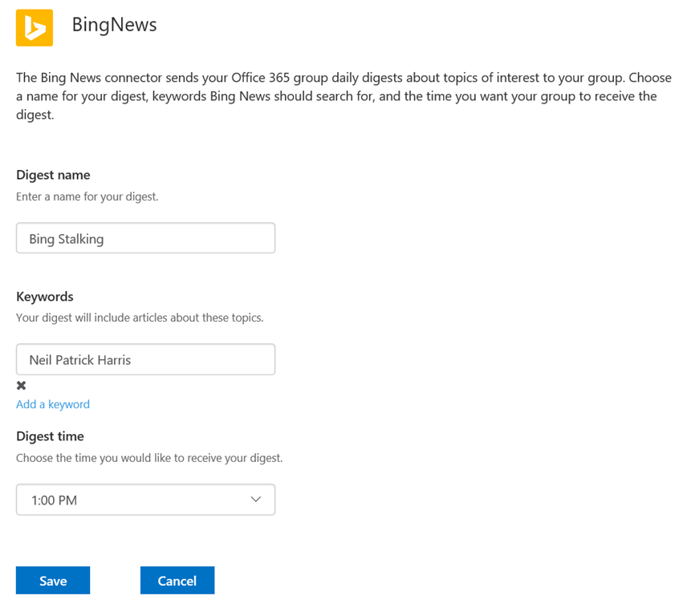The image size is (675, 616).
Task: Click 'Your digest will include articles' hint text
Action: pyautogui.click(x=140, y=318)
